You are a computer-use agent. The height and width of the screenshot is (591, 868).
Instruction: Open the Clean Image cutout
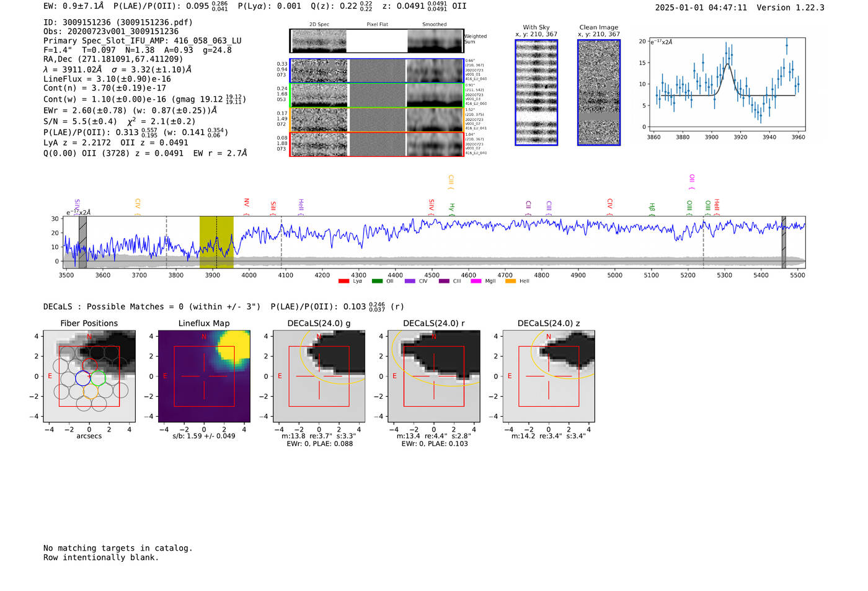coord(599,92)
